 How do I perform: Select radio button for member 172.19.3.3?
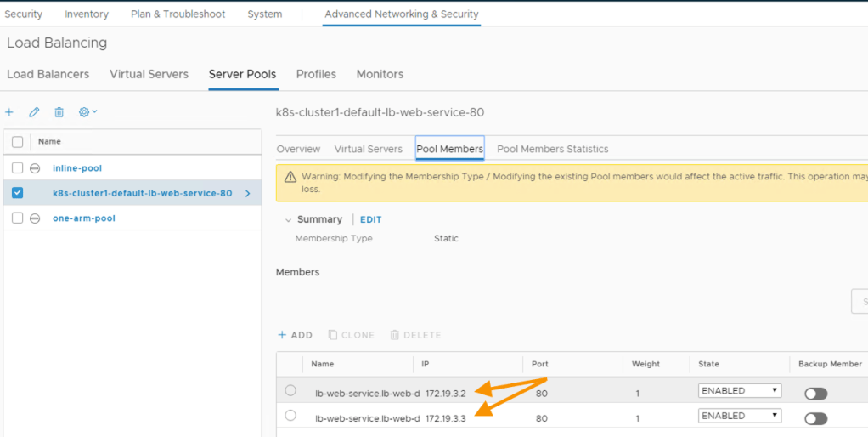point(290,416)
